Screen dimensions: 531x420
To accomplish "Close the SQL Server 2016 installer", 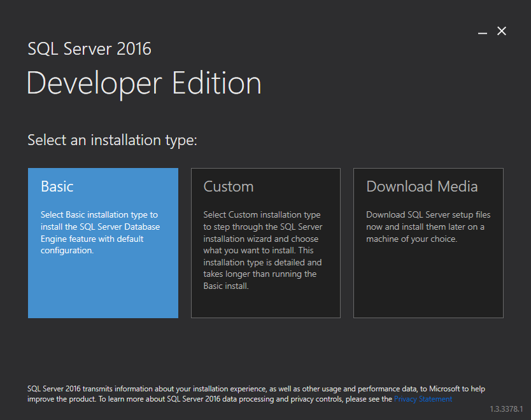I will click(x=502, y=31).
